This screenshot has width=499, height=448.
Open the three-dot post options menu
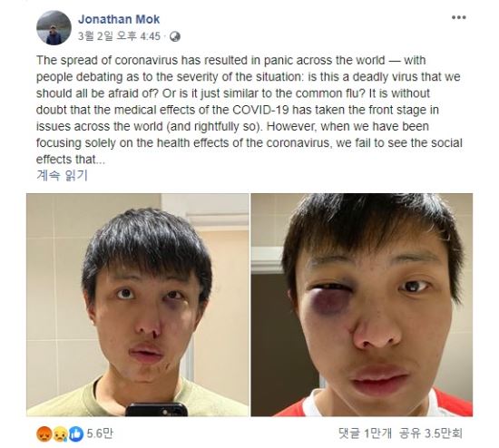coord(458,17)
